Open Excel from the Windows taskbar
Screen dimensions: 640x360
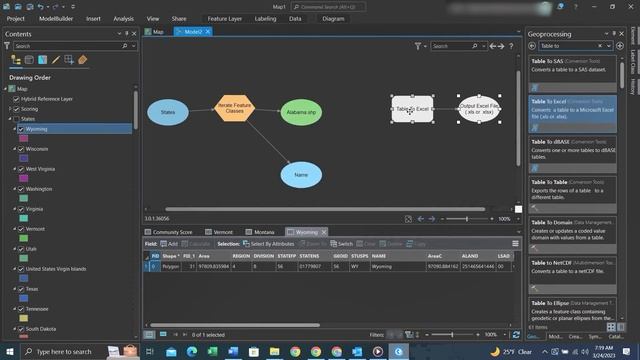click(212, 351)
